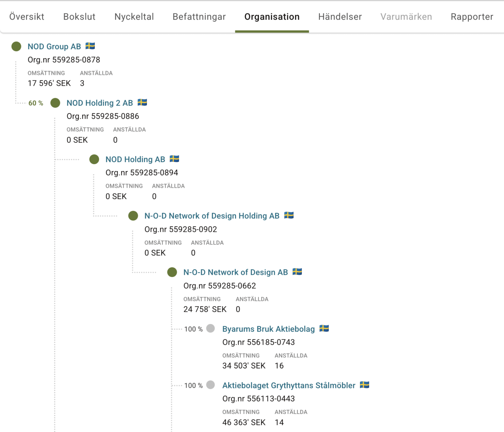Click the ANSTÄLLDA label under NOD Group AB

pos(96,73)
